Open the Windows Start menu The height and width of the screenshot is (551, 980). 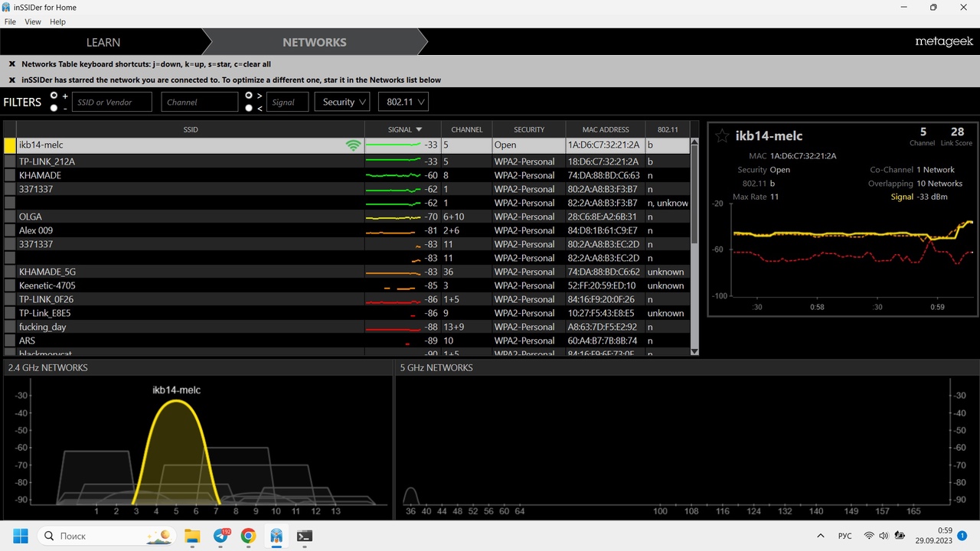[x=20, y=536]
